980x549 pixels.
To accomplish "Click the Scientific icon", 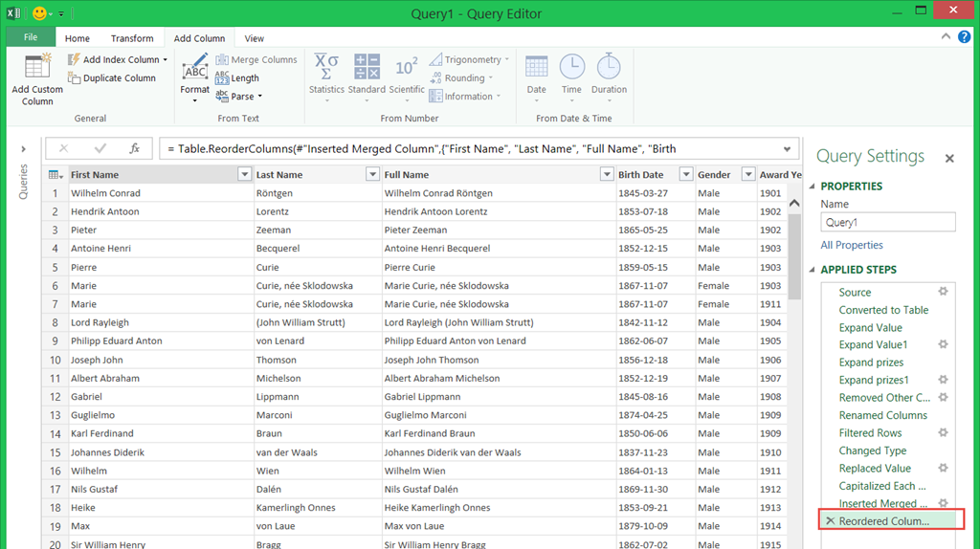I will 407,69.
